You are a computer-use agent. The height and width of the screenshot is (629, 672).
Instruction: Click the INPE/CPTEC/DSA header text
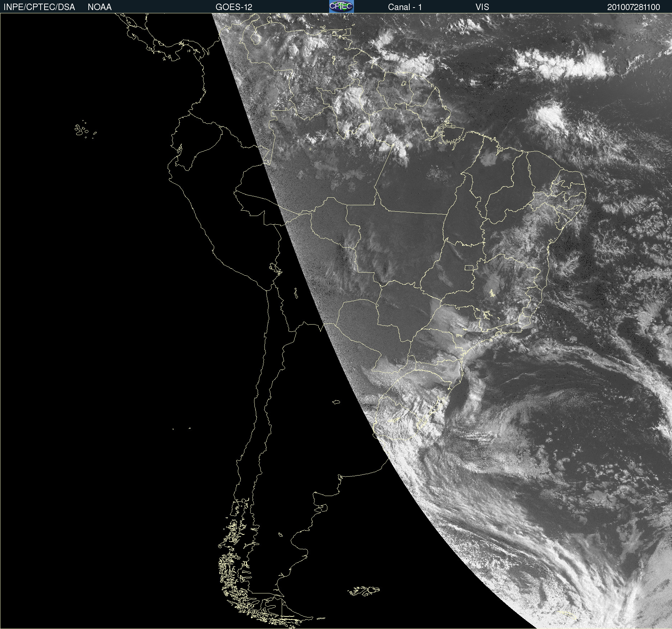(39, 7)
